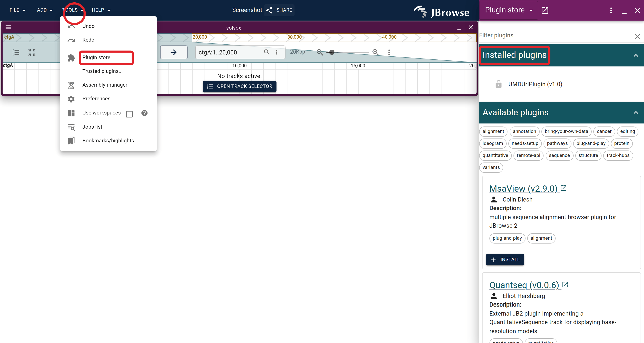
Task: Open the workspaces help question-mark icon
Action: pos(144,113)
